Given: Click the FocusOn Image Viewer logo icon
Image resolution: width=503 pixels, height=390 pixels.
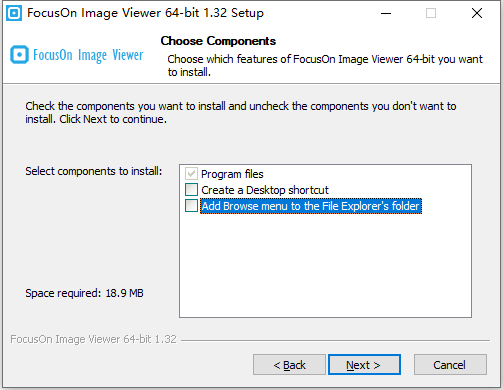Looking at the screenshot, I should coord(19,55).
